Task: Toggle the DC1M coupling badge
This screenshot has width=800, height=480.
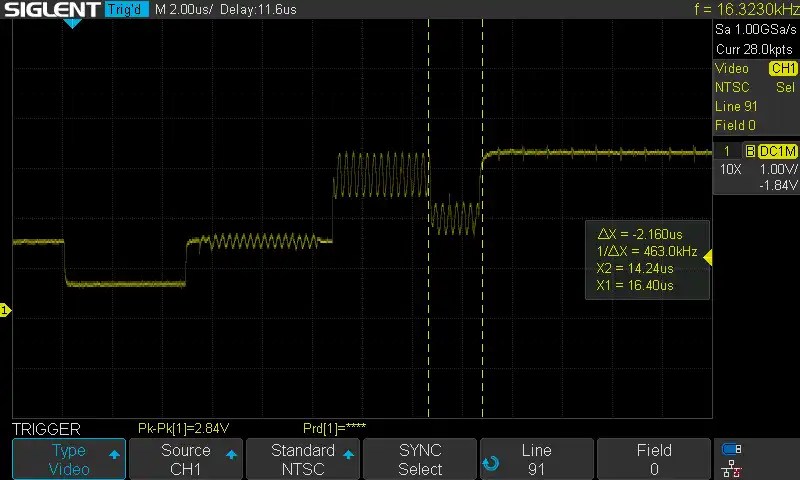Action: tap(777, 151)
